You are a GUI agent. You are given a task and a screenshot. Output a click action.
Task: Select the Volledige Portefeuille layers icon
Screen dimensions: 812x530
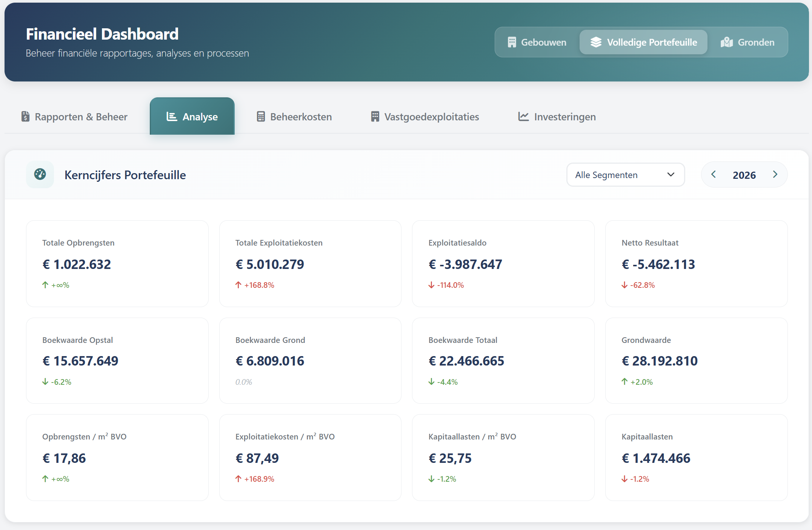pos(596,42)
